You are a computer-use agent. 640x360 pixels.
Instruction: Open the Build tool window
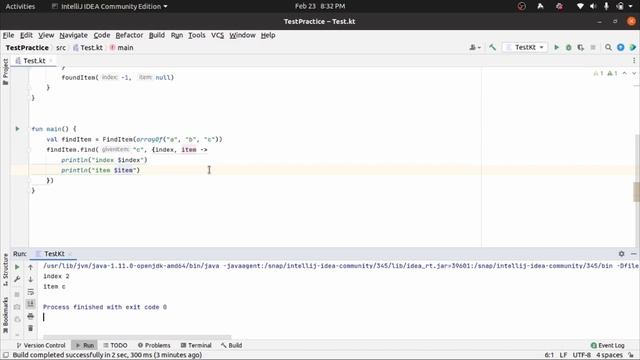coord(231,345)
